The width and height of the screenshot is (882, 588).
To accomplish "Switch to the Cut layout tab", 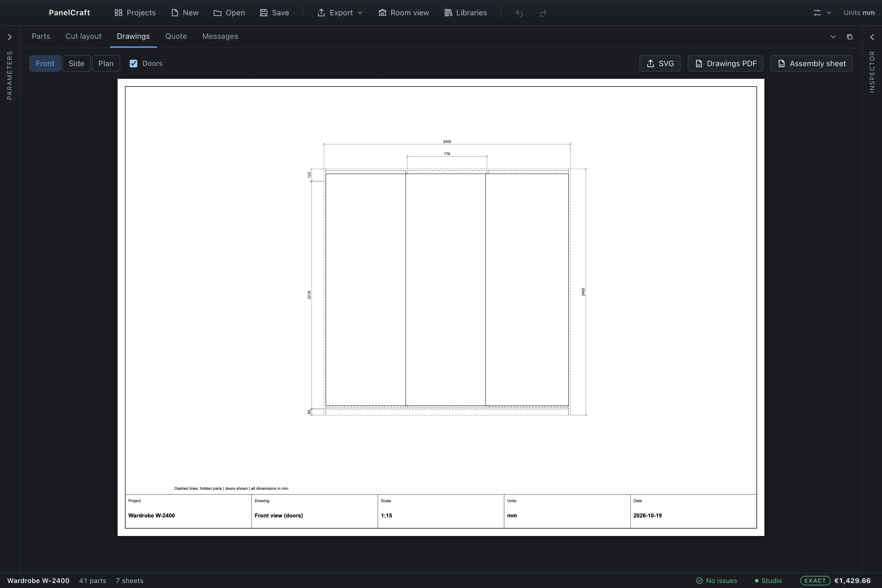I will click(x=83, y=36).
